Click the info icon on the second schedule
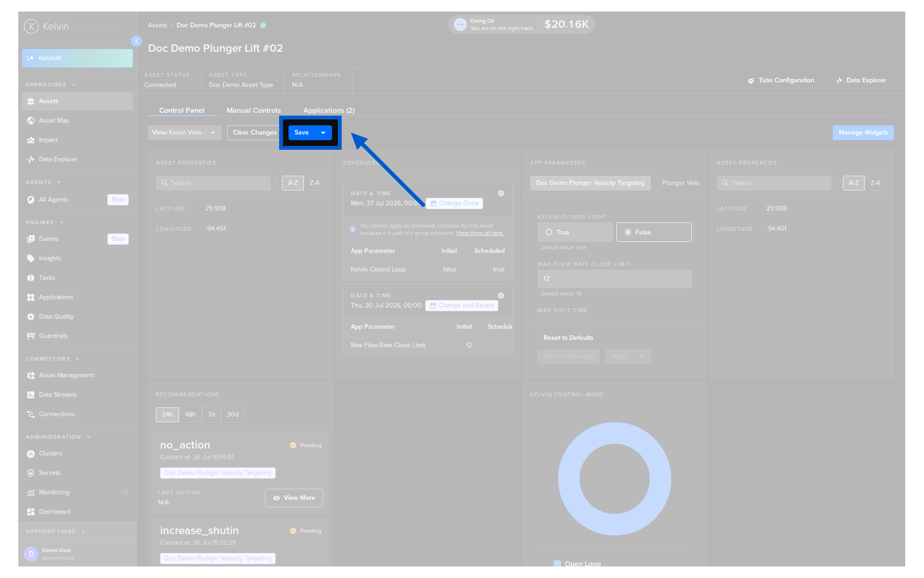The image size is (924, 578). [x=501, y=295]
